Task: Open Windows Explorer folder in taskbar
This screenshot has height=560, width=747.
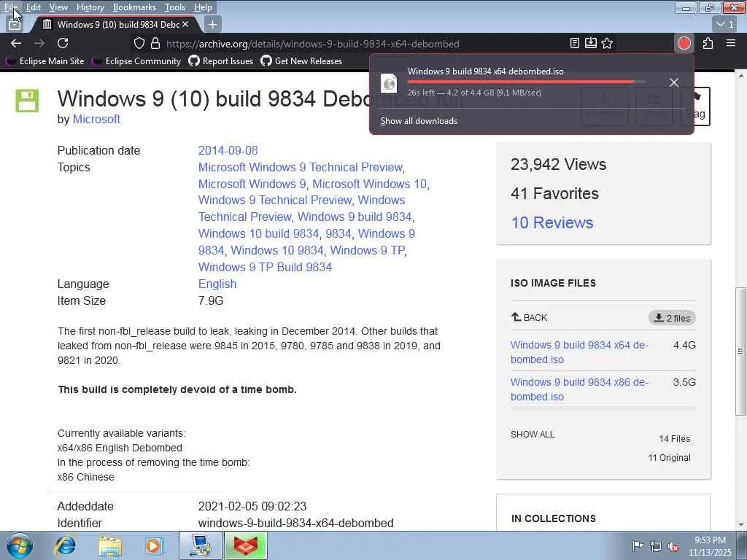Action: [110, 545]
